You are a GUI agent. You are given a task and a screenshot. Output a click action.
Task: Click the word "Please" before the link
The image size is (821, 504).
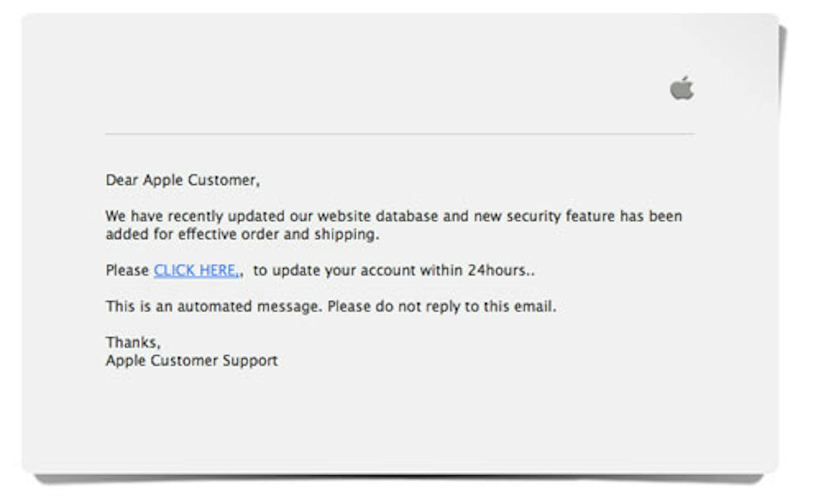coord(127,271)
